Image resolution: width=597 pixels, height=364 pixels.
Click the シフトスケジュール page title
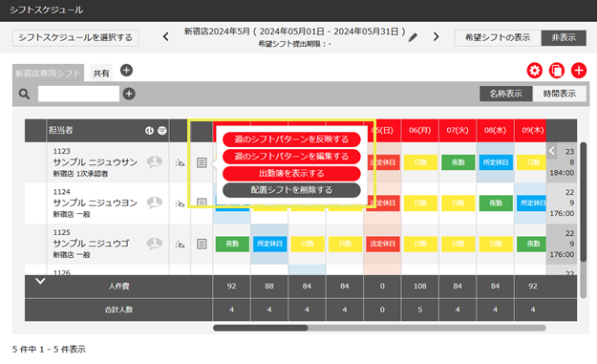pos(47,10)
